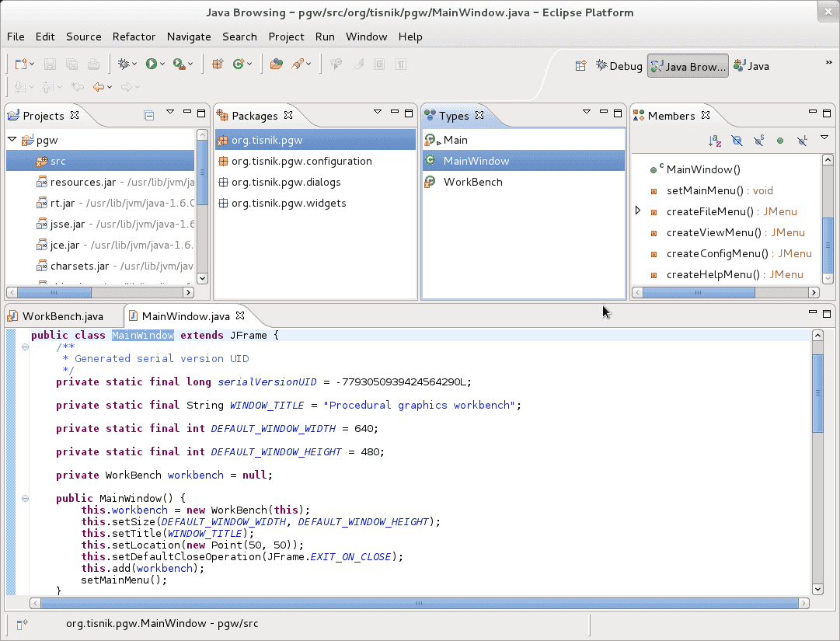Viewport: 840px width, 641px height.
Task: Click the Print toolbar icon
Action: pos(93,64)
